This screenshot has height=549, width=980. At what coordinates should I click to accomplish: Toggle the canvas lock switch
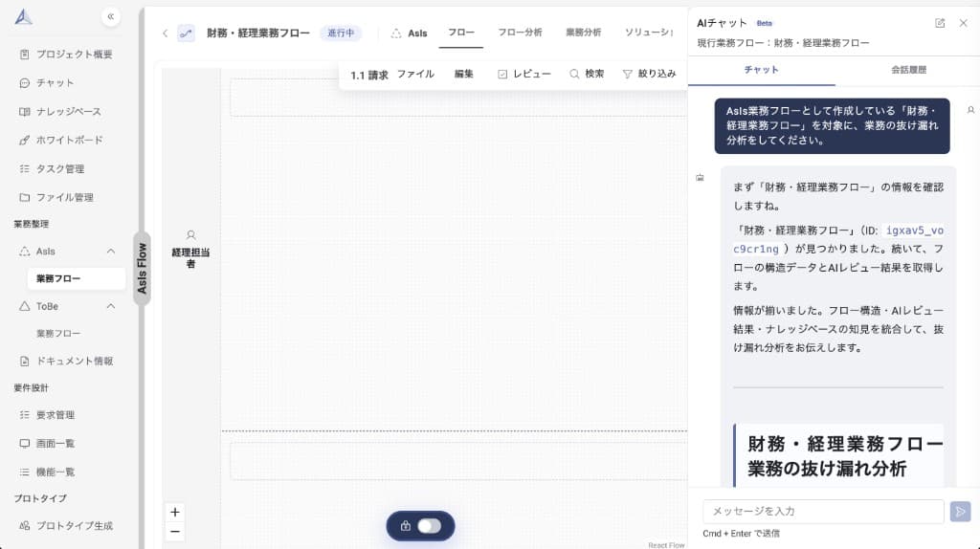point(430,526)
